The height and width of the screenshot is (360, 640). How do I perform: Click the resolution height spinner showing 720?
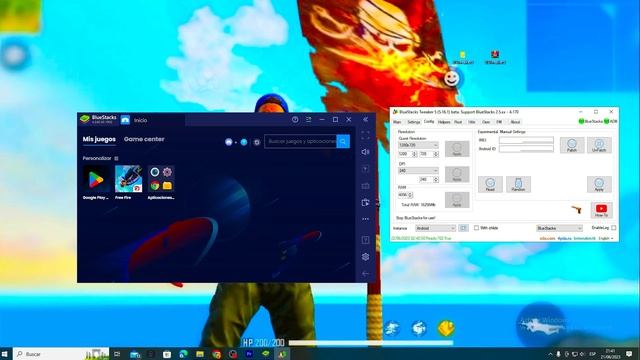click(x=429, y=154)
